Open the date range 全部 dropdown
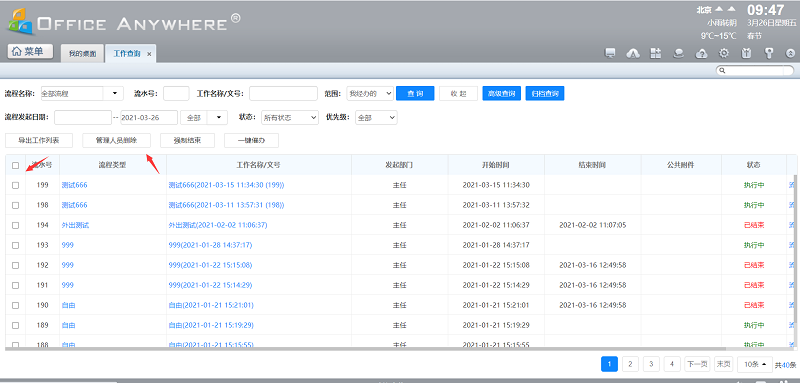Image resolution: width=800 pixels, height=383 pixels. [218, 117]
